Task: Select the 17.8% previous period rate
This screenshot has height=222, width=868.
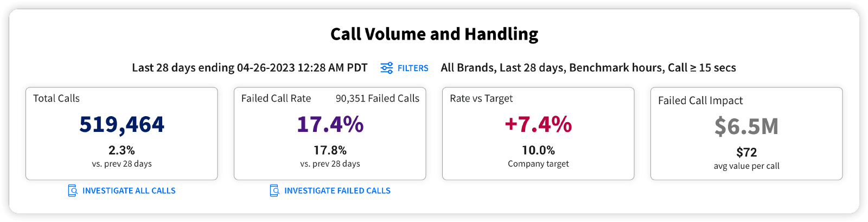Action: pos(330,150)
